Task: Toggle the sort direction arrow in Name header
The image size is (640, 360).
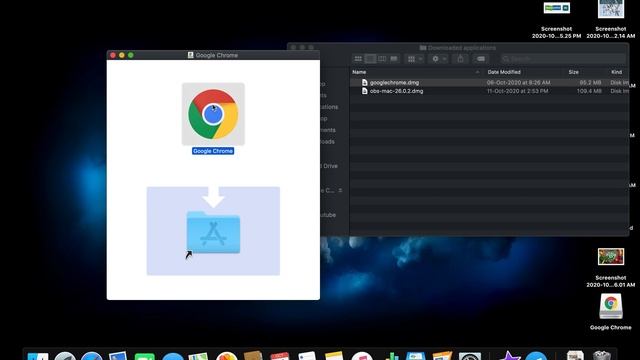Action: pyautogui.click(x=478, y=72)
